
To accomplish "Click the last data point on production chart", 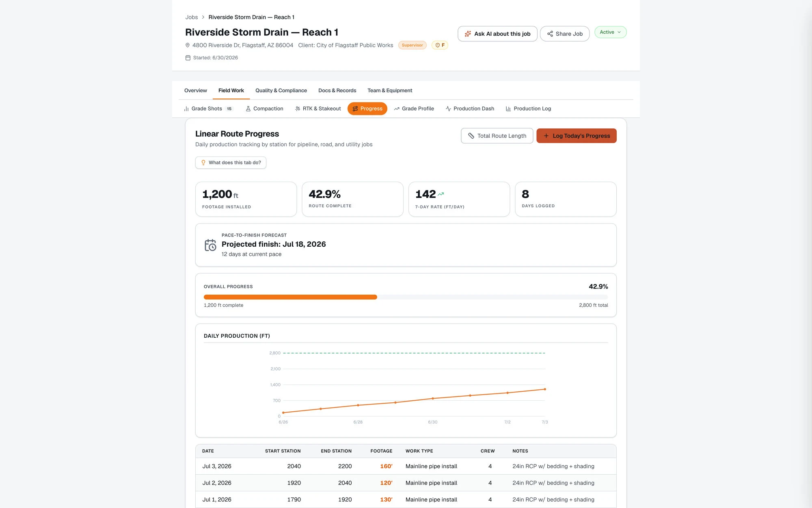I will pos(545,389).
